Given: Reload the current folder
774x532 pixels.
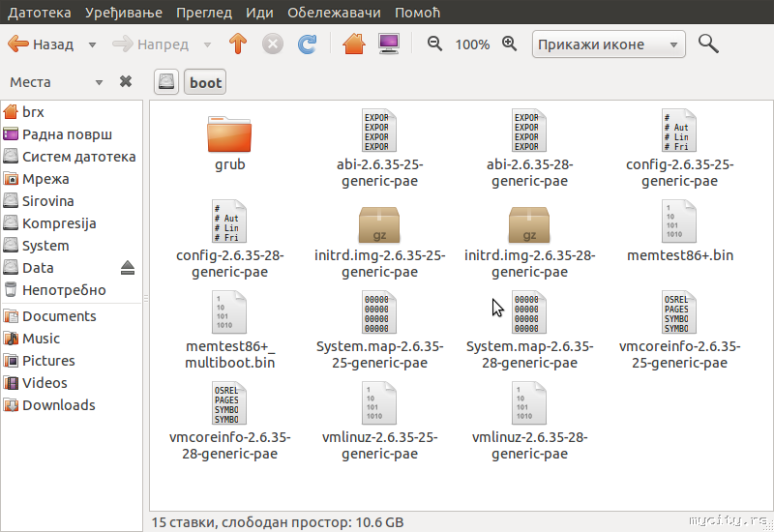Looking at the screenshot, I should tap(307, 44).
